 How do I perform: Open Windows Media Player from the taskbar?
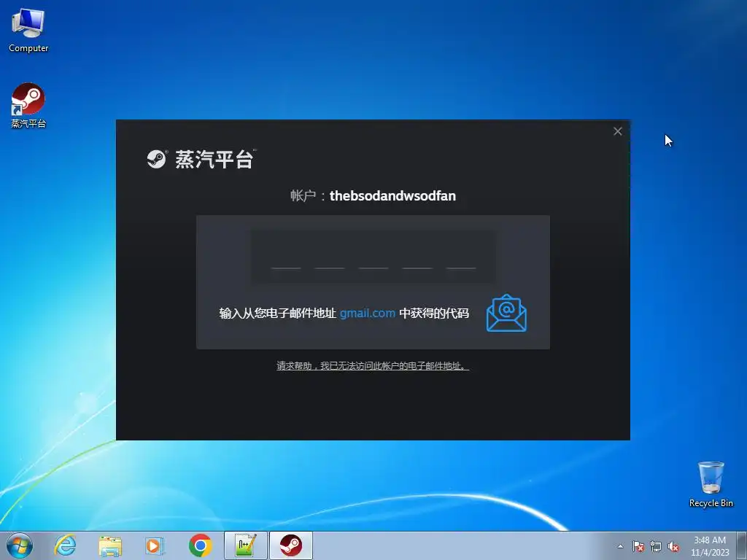(x=154, y=545)
